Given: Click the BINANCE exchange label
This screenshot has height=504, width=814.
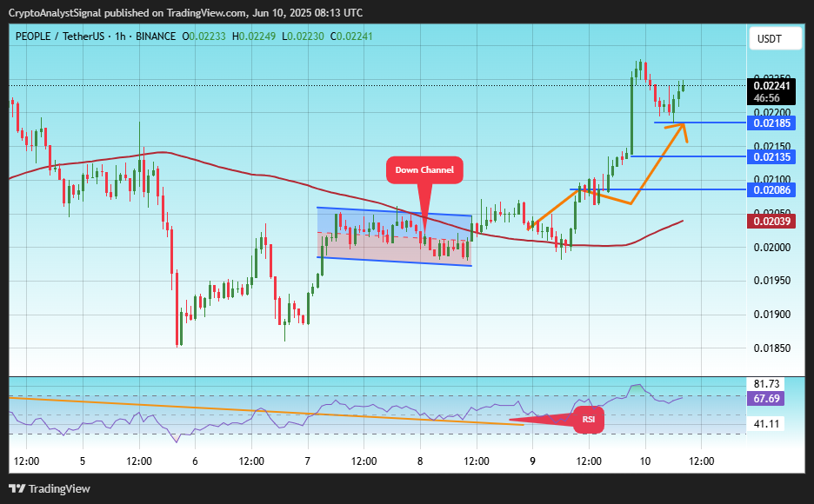Looking at the screenshot, I should coord(156,36).
